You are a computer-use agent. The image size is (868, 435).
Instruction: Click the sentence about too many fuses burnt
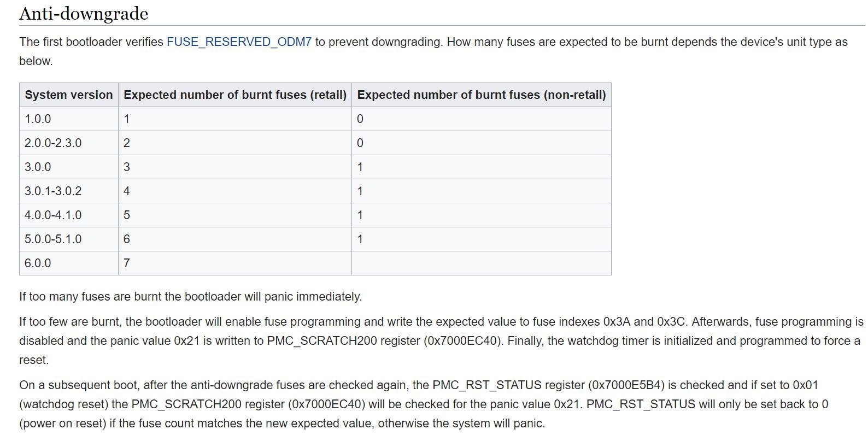191,297
